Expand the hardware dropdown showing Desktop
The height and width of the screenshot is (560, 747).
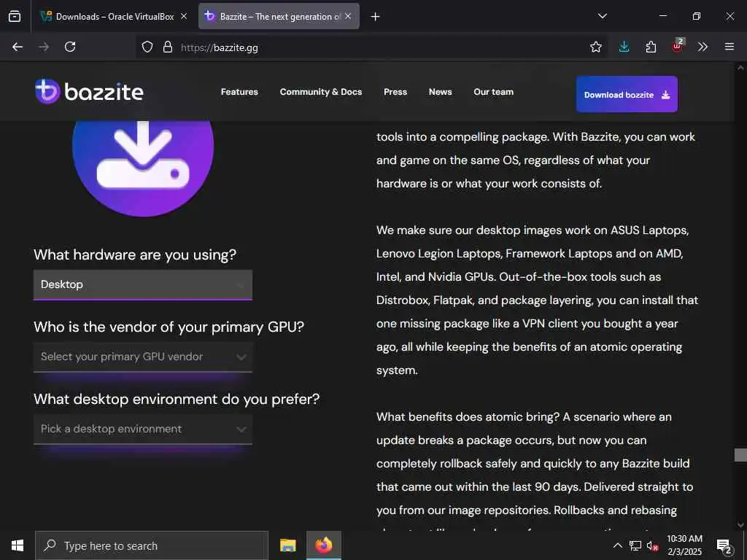click(x=143, y=285)
